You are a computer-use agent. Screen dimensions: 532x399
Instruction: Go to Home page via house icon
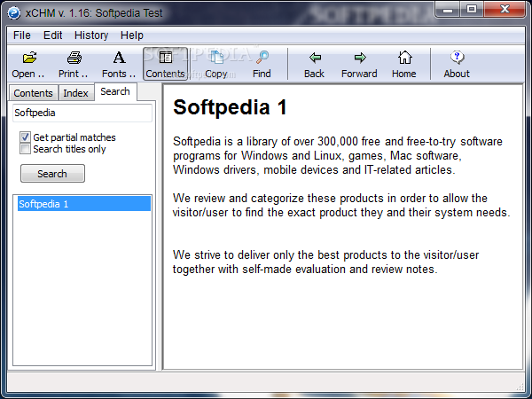[404, 58]
